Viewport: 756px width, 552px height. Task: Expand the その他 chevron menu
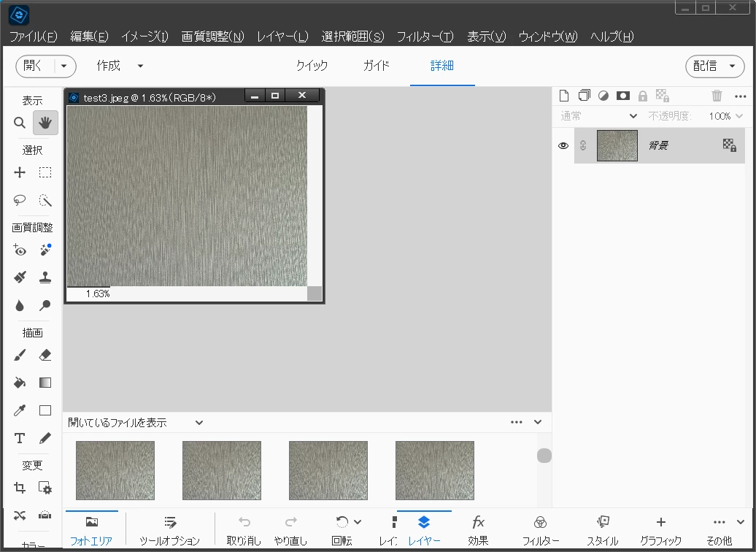(741, 522)
